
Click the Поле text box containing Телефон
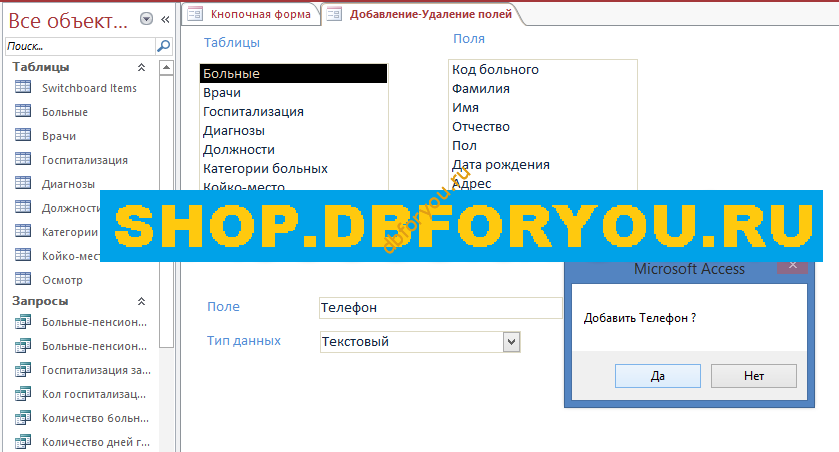pyautogui.click(x=441, y=308)
